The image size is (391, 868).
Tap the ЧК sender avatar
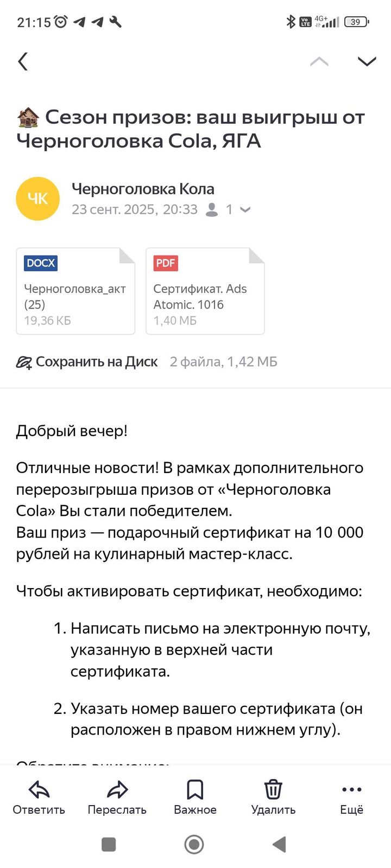click(x=37, y=199)
